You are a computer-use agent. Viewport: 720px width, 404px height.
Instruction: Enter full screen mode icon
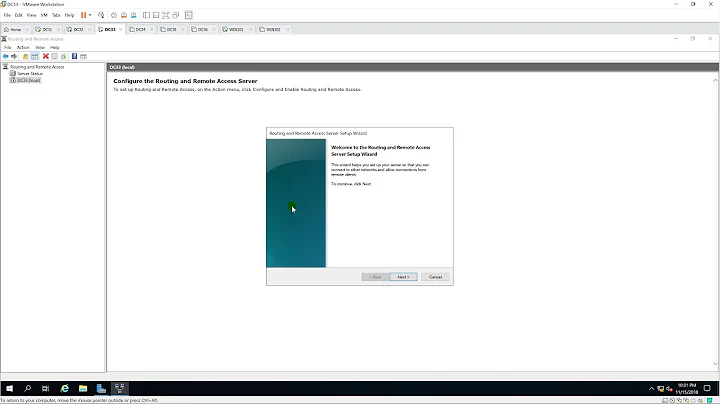(166, 15)
